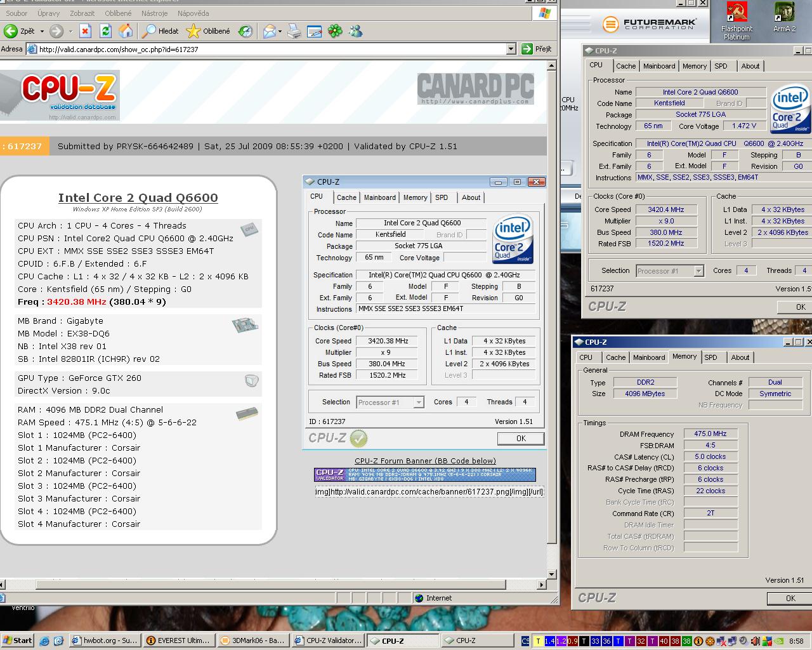The height and width of the screenshot is (650, 812).
Task: Click the DRAM Frequency 475.0 MHz value
Action: point(710,434)
